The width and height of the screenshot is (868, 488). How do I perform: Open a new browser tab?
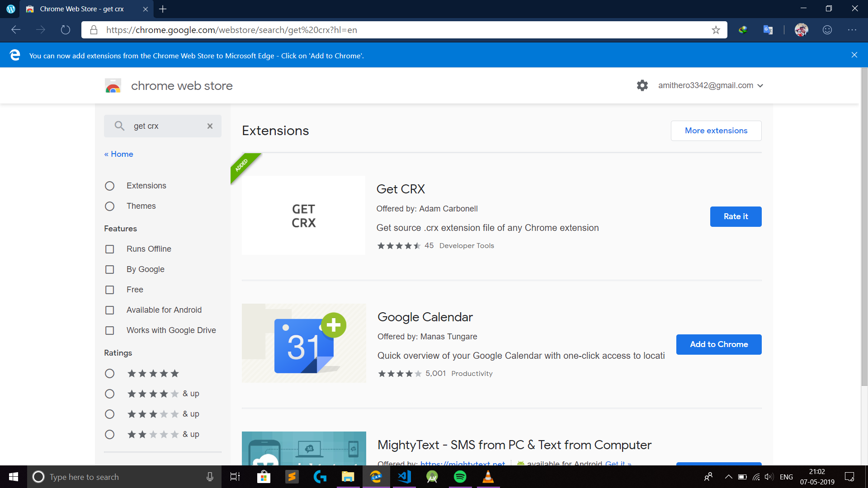163,9
